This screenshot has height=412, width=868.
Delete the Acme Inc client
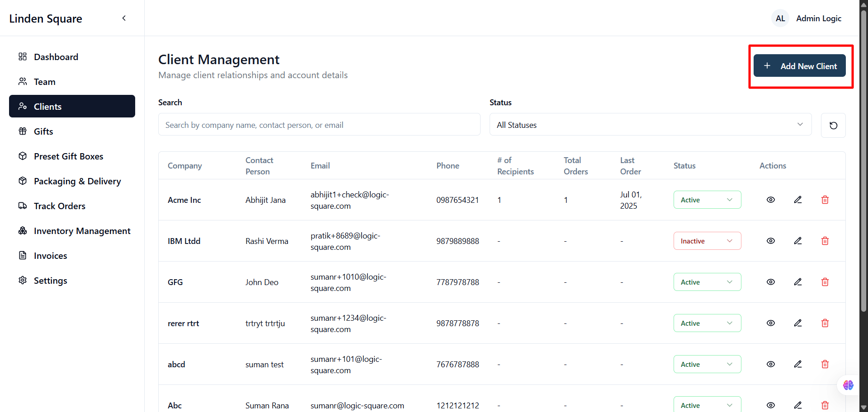click(825, 200)
